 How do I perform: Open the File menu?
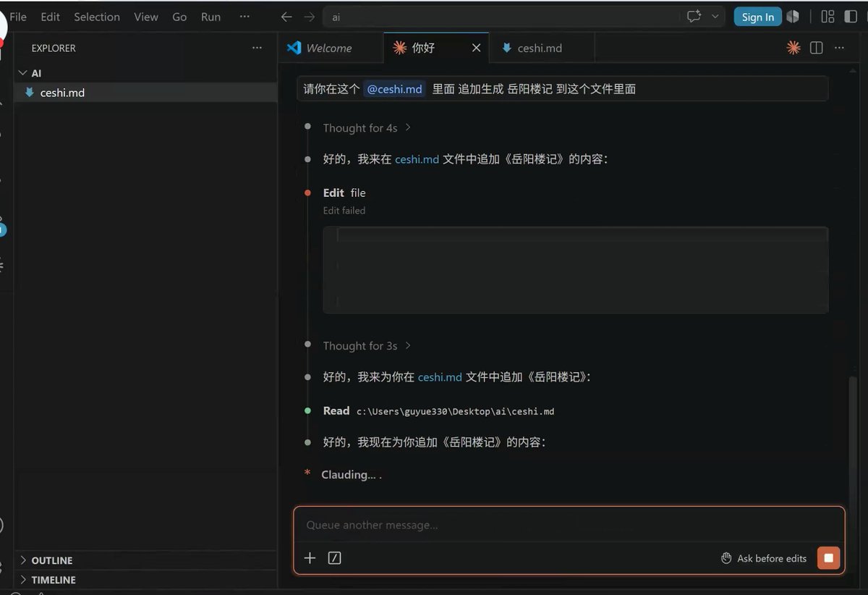click(x=18, y=17)
